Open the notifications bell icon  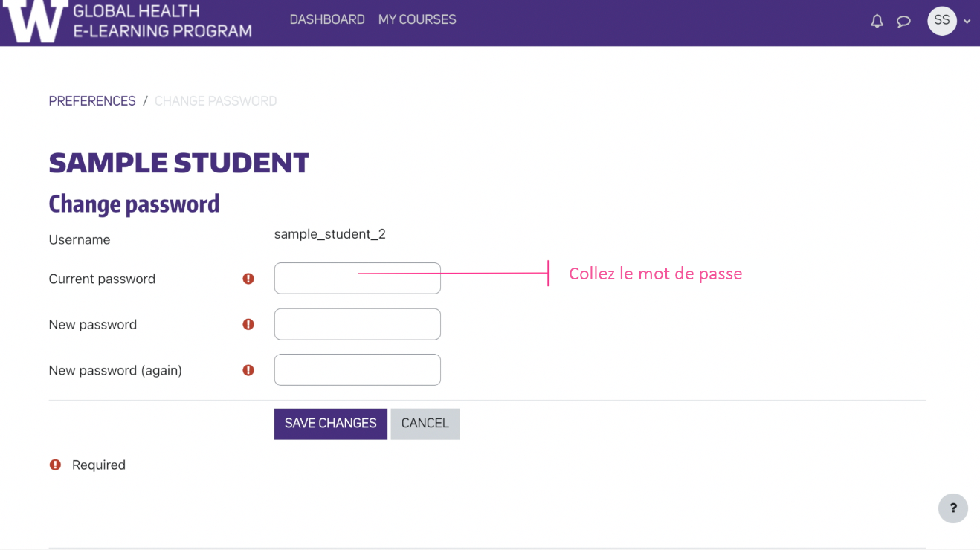coord(877,21)
